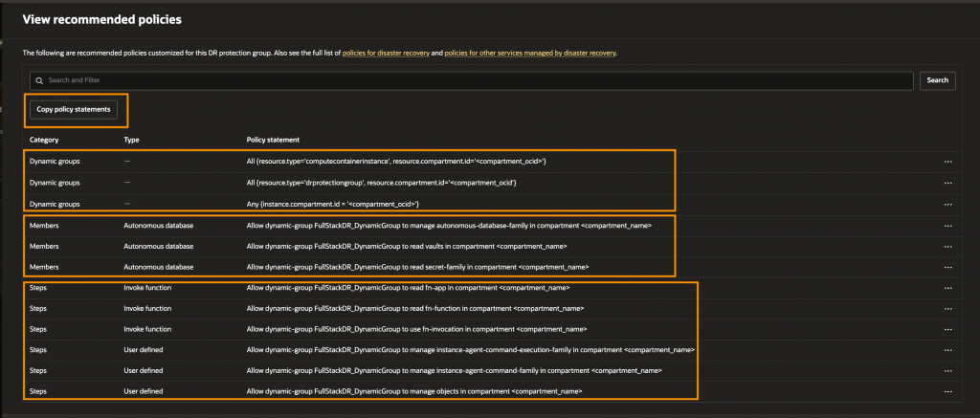Open actions menu for read secret-family row
The image size is (980, 418).
pos(947,267)
